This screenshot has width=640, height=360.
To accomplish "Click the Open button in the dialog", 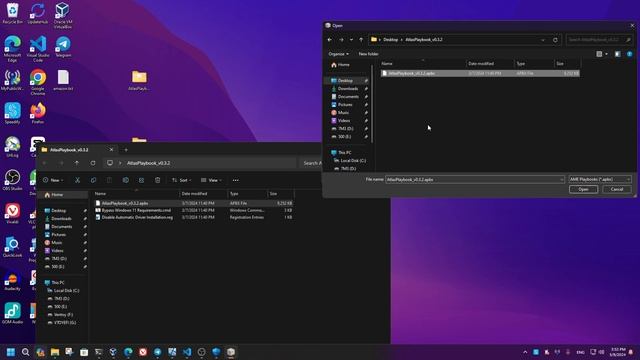I will [x=583, y=189].
